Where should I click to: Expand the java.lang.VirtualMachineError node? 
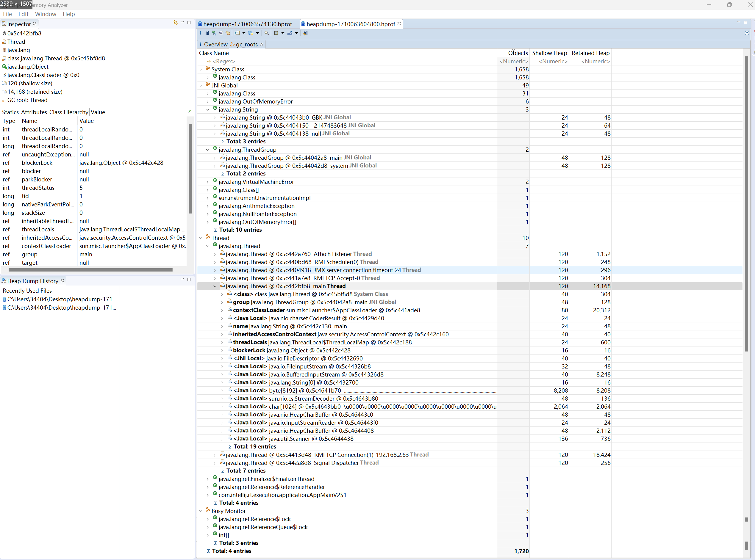208,182
